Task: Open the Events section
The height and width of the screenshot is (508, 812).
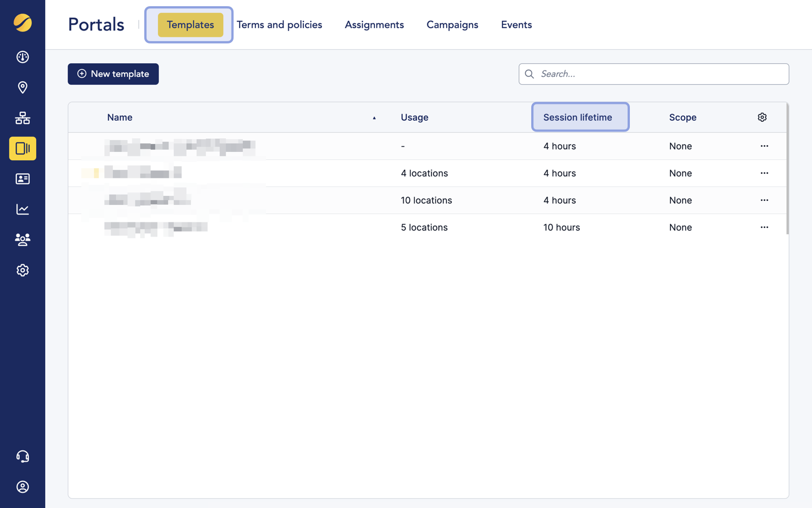Action: tap(516, 25)
